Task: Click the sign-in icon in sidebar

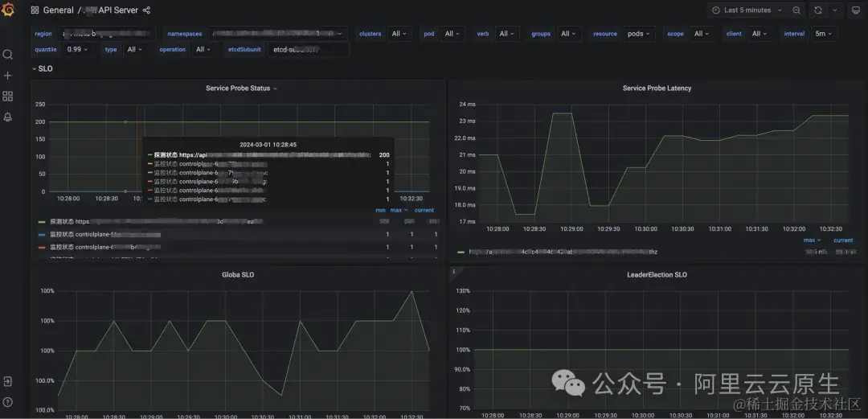Action: tap(8, 381)
